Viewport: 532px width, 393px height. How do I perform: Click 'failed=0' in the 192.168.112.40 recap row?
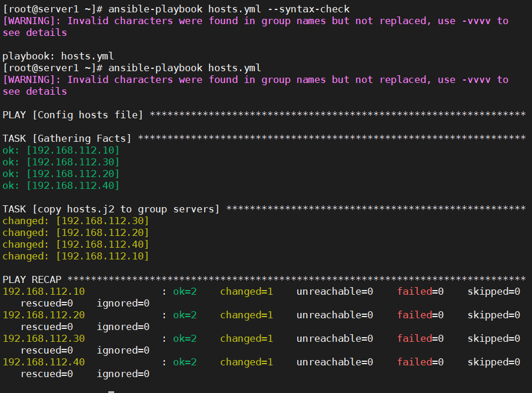tap(420, 362)
